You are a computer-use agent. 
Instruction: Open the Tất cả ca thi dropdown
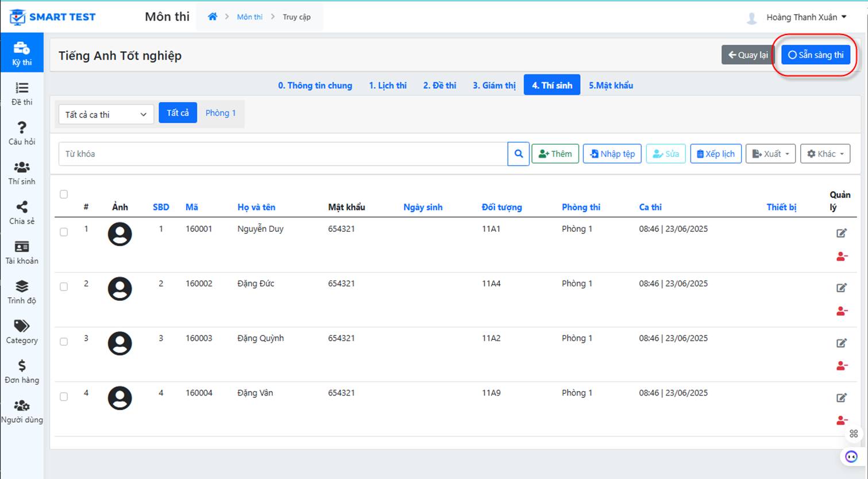pos(106,114)
